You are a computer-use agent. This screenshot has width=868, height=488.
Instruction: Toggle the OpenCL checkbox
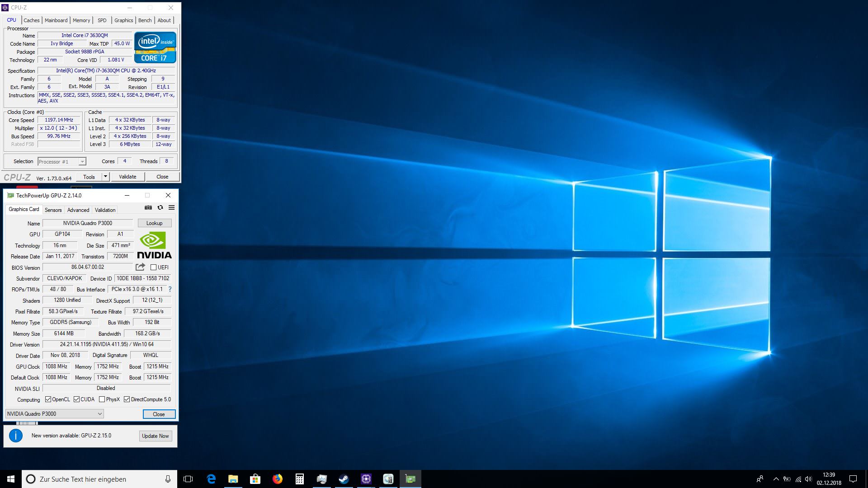tap(48, 399)
